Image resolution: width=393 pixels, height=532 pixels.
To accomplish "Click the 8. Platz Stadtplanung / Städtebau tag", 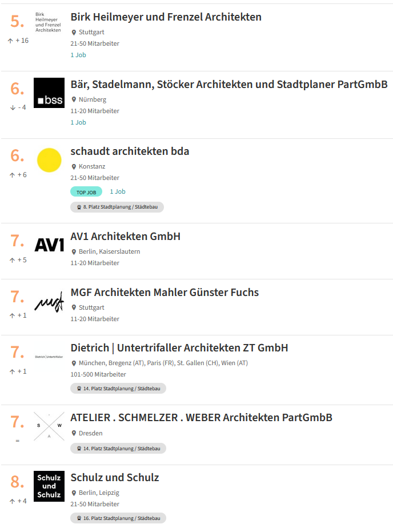I will pos(117,207).
